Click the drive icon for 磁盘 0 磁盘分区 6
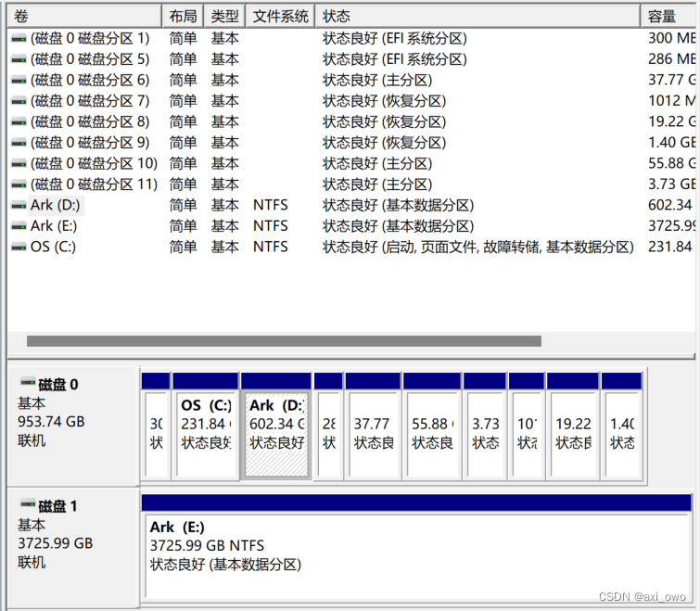Image resolution: width=700 pixels, height=611 pixels. click(19, 81)
